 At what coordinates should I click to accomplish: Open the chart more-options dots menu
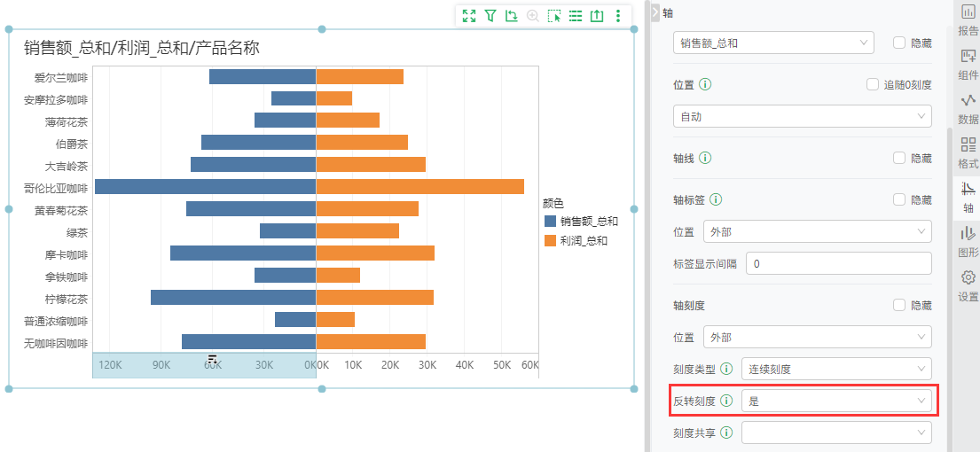coord(618,16)
